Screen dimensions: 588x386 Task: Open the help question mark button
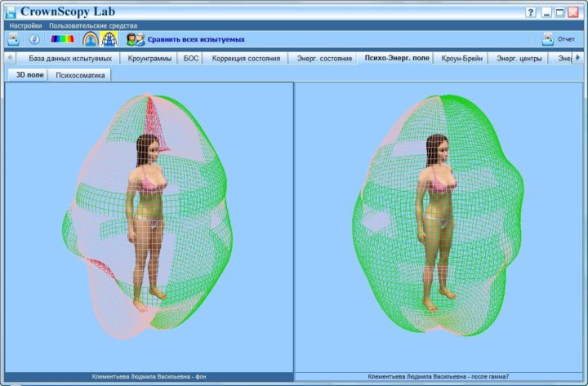coord(531,13)
